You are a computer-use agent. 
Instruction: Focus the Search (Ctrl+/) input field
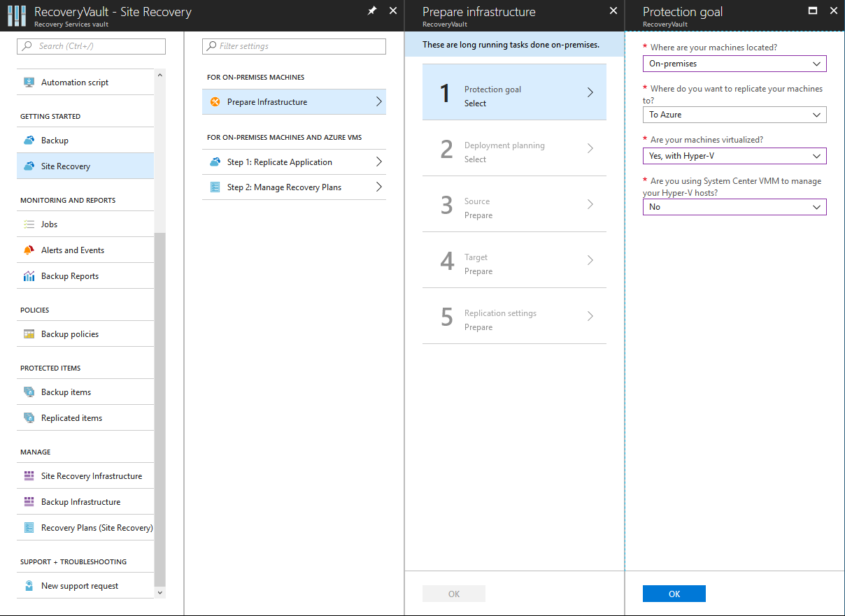pyautogui.click(x=91, y=46)
